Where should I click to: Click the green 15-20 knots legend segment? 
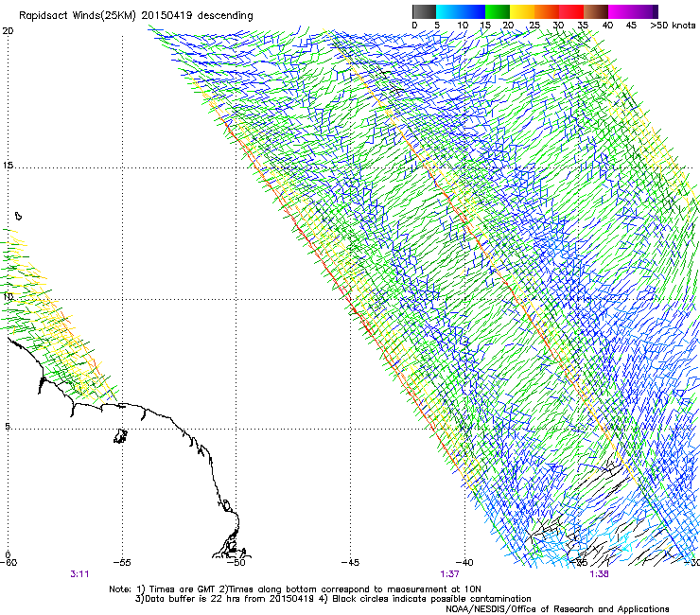click(498, 11)
